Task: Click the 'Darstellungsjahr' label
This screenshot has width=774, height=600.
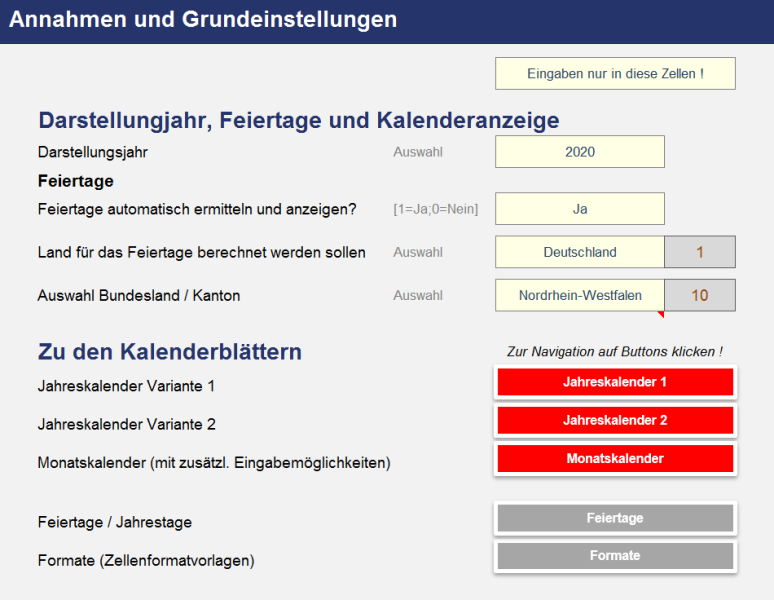Action: (x=93, y=152)
